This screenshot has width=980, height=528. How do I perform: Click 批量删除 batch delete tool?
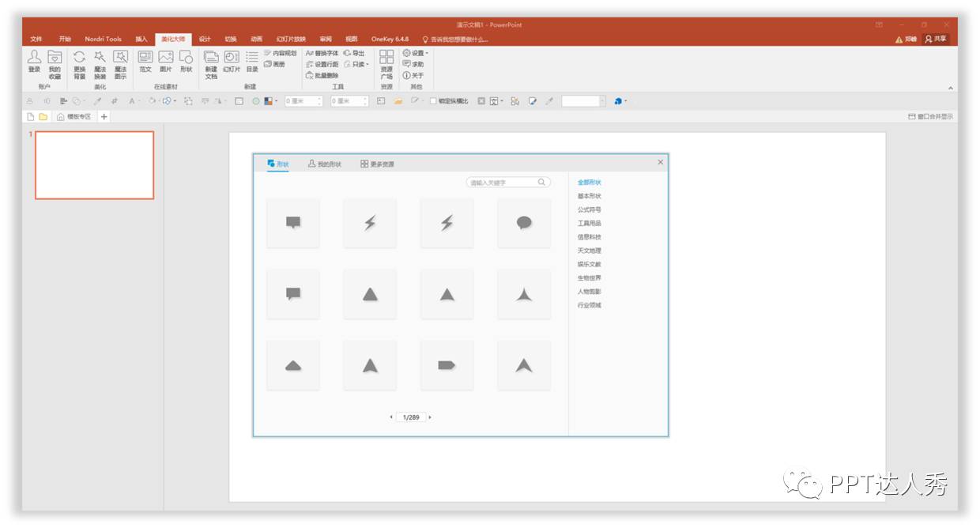[322, 75]
